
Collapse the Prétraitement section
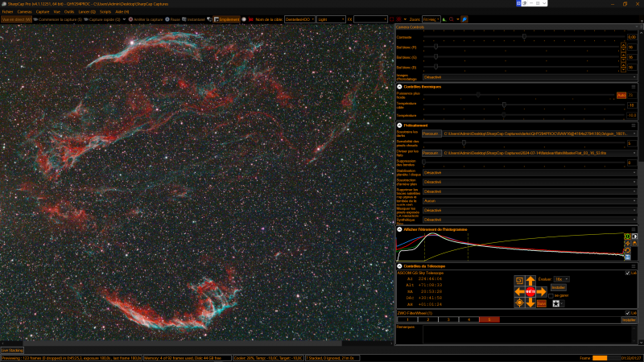(x=399, y=125)
